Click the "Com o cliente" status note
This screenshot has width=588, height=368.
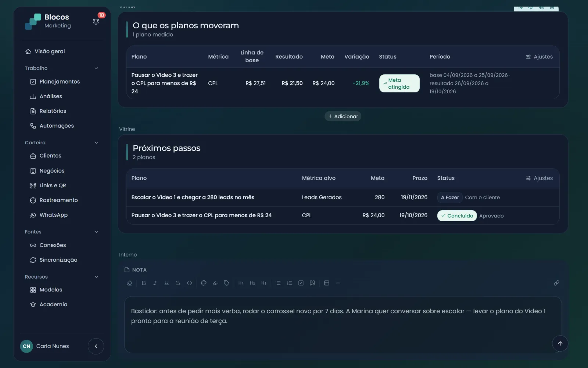482,198
